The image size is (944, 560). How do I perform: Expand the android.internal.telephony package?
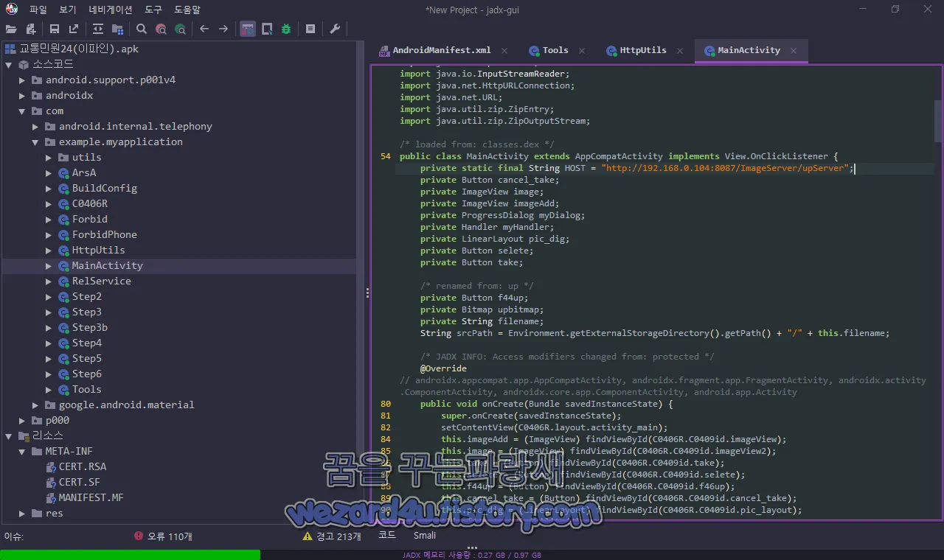pos(35,126)
